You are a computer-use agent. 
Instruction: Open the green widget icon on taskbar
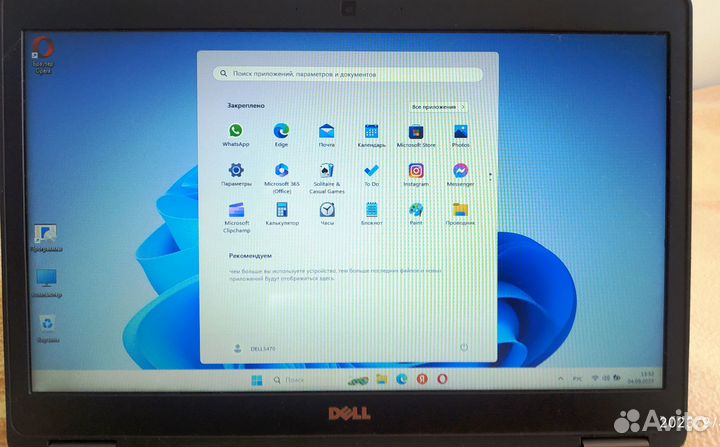click(x=358, y=380)
